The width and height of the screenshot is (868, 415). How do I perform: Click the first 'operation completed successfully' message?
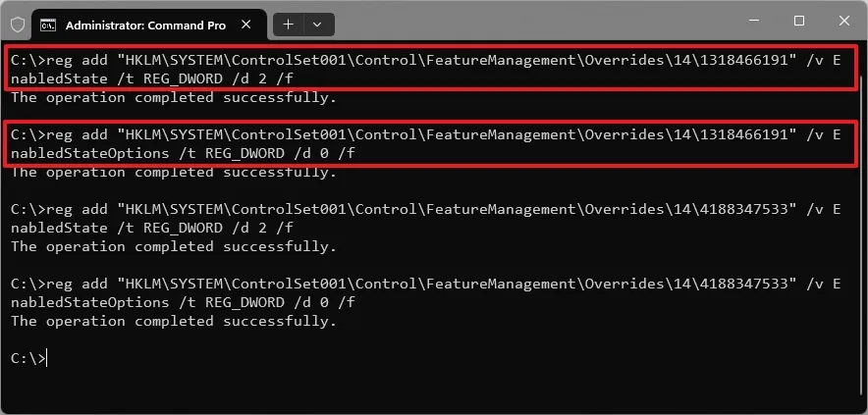(174, 98)
